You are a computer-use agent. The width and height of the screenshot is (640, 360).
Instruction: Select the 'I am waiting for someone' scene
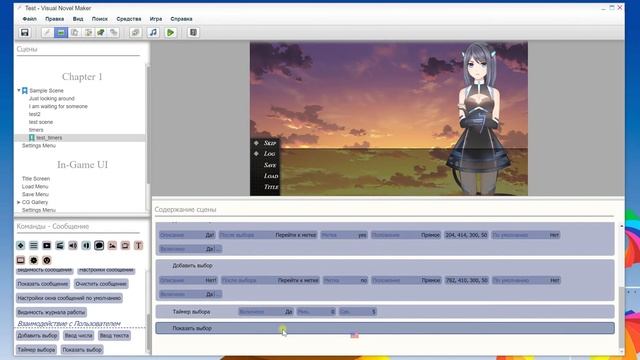click(x=58, y=106)
